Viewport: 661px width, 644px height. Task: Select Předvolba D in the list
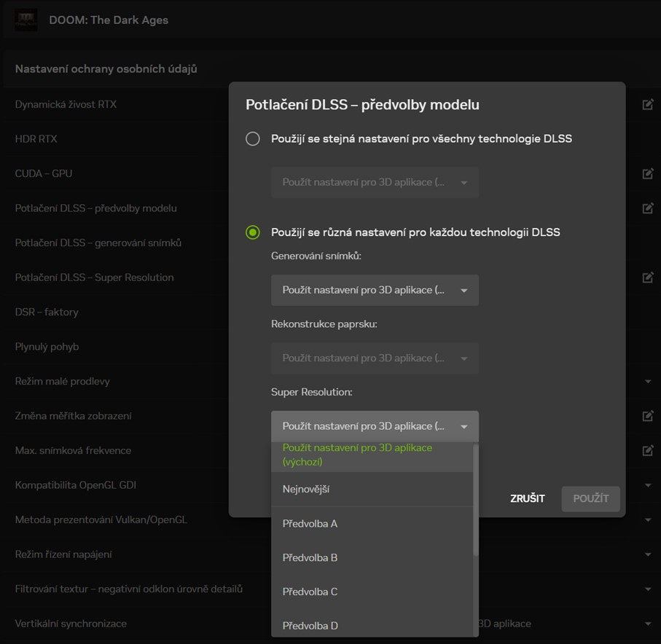[x=372, y=624]
